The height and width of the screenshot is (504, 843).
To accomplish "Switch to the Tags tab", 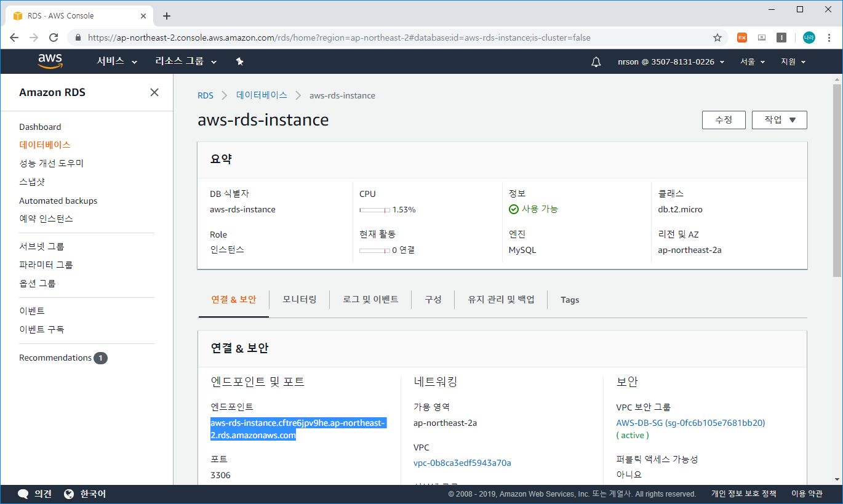I will [570, 300].
